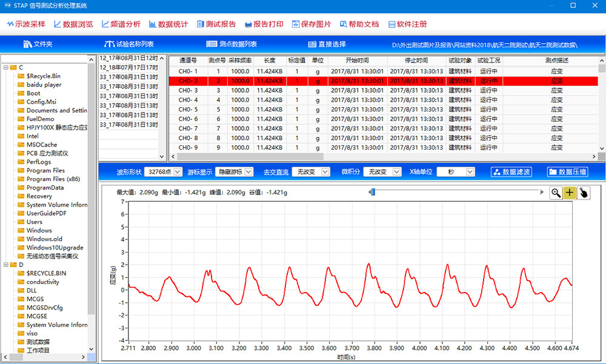Screen dimensions: 606x364
Task: Maximize the STAP application window
Action: click(x=573, y=5)
